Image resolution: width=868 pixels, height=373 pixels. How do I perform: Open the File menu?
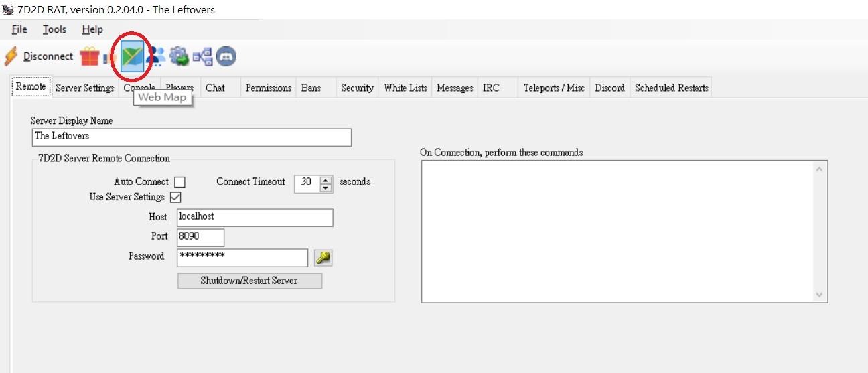[19, 29]
